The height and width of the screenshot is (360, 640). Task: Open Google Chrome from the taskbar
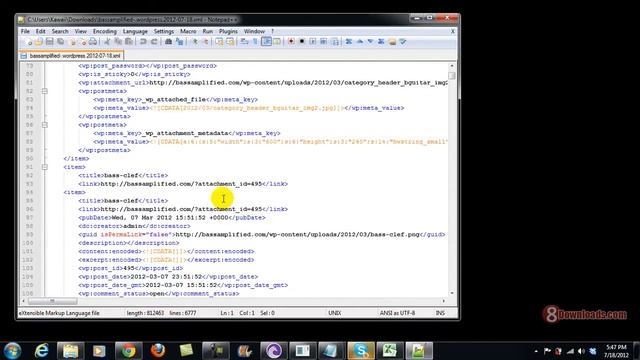pos(128,351)
